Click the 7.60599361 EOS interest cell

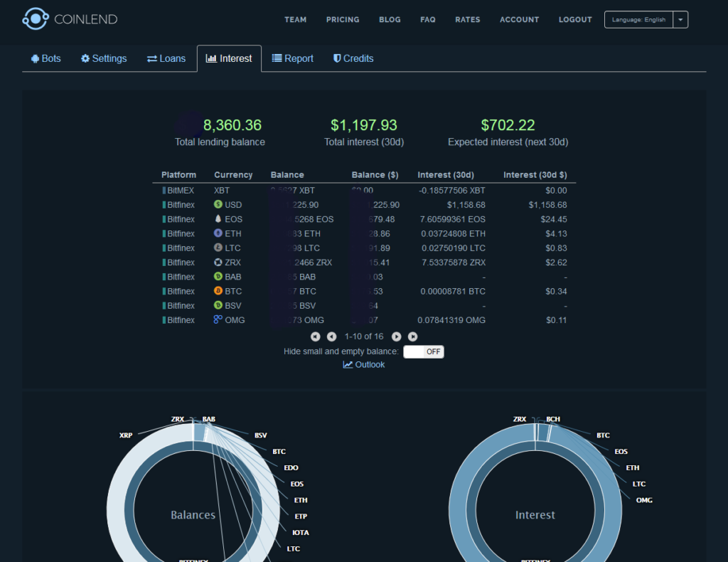click(x=453, y=219)
